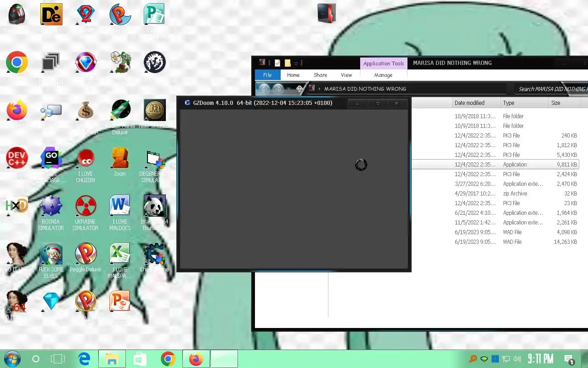Open the Zoom desktop icon
The height and width of the screenshot is (368, 588).
[x=120, y=158]
